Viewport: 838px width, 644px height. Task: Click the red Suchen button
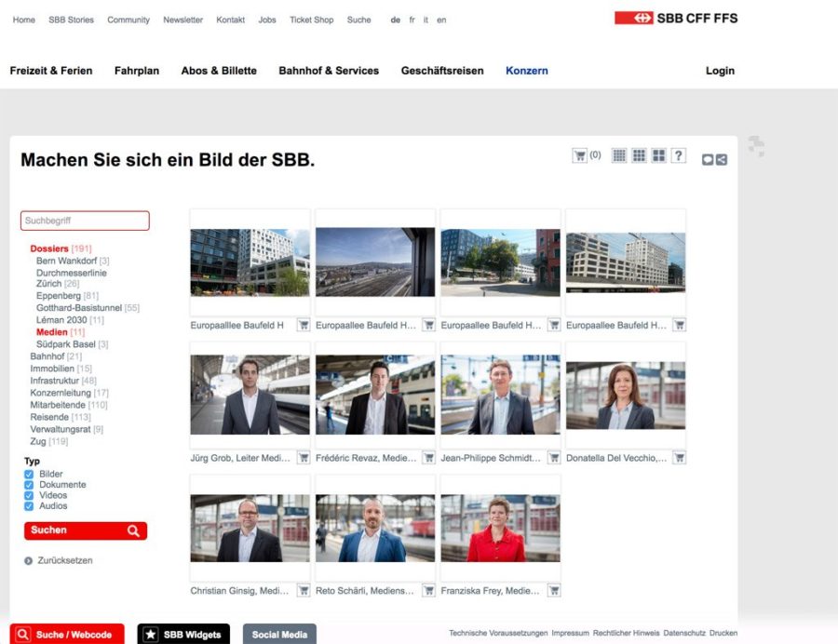click(86, 530)
